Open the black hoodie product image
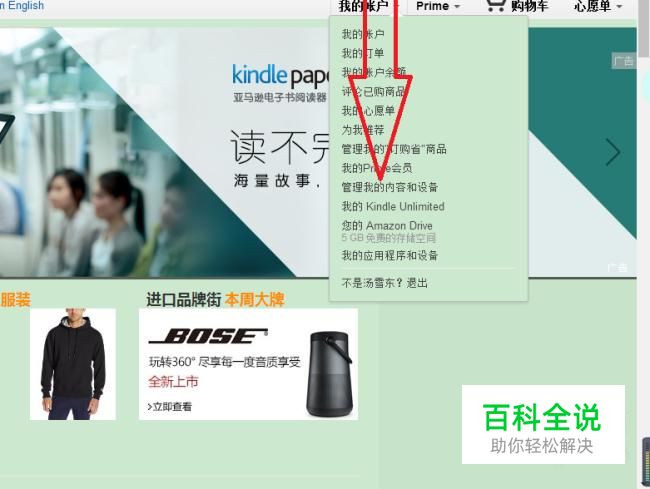 (73, 364)
